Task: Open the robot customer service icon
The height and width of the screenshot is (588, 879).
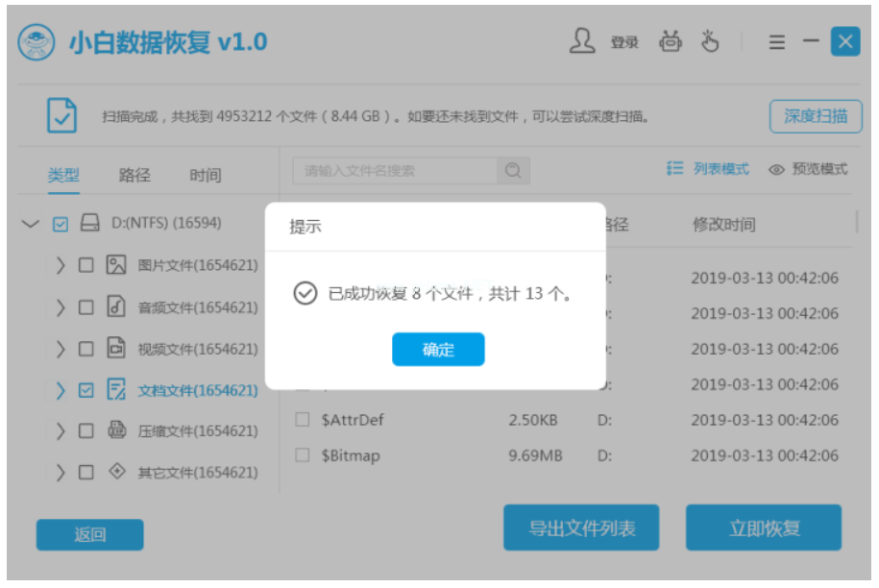Action: 671,42
